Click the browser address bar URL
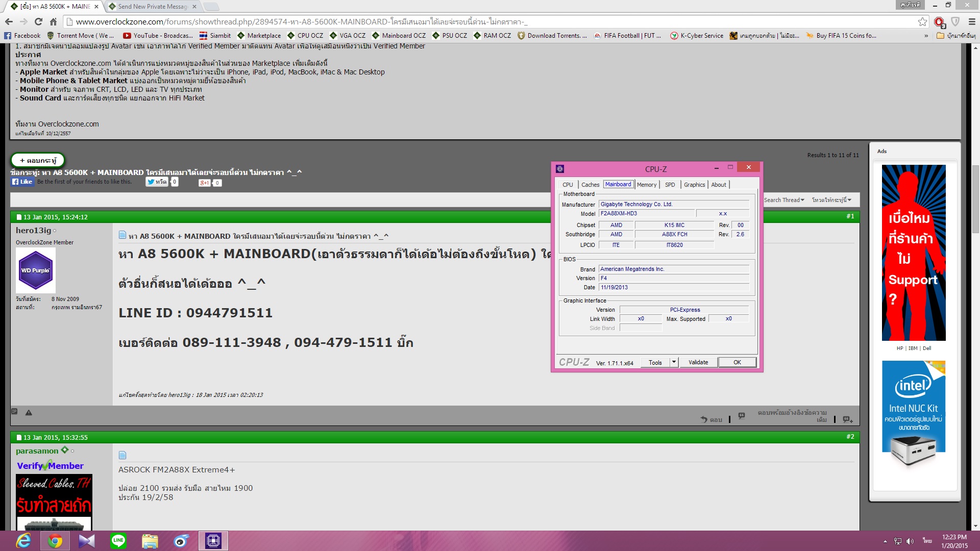 pyautogui.click(x=301, y=21)
